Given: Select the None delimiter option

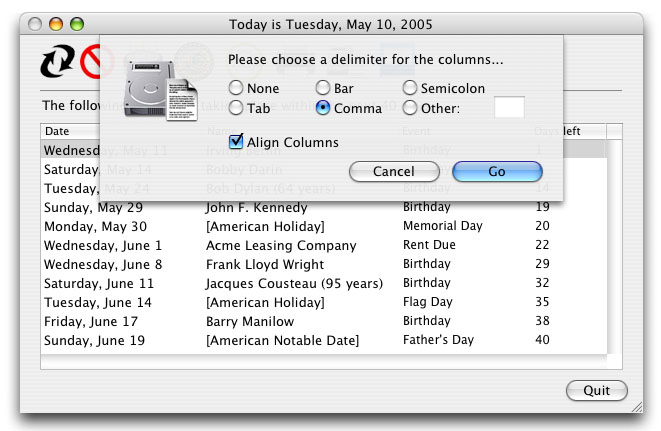Looking at the screenshot, I should (236, 89).
